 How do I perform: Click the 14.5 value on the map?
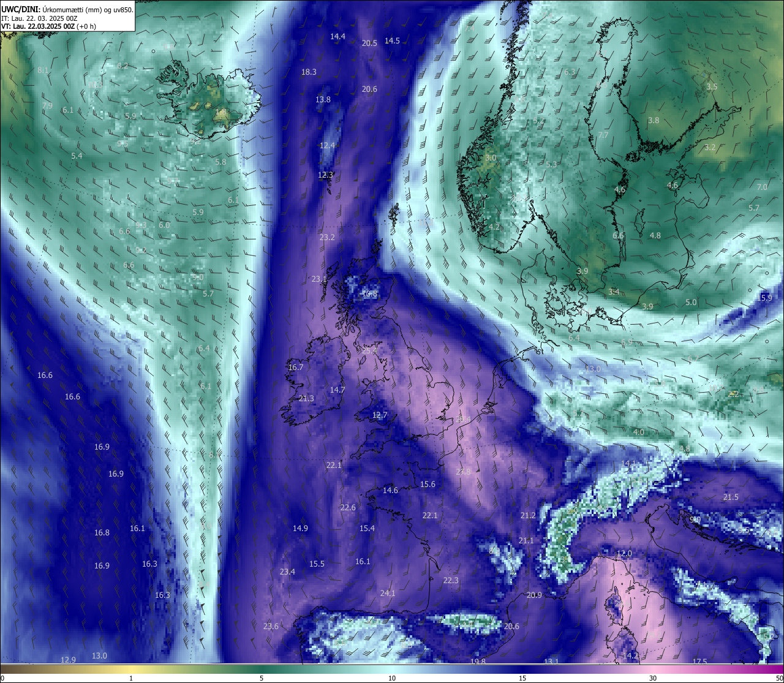(392, 41)
